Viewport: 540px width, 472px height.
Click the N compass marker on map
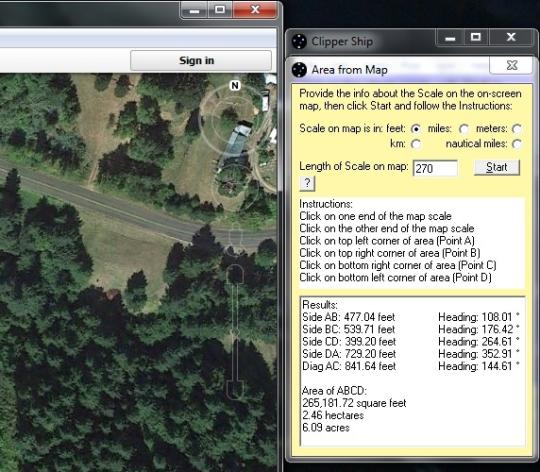(235, 85)
